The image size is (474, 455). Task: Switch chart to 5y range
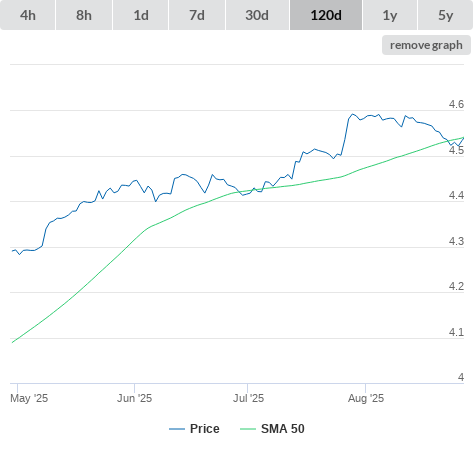pos(446,15)
